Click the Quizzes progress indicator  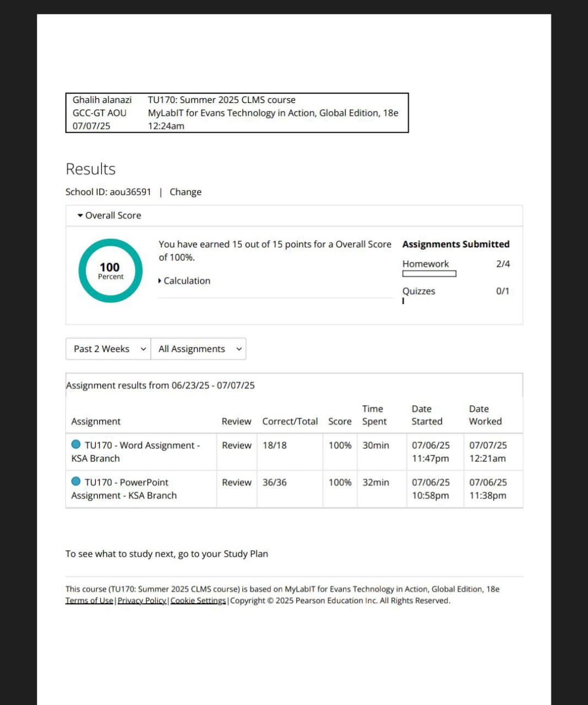click(x=404, y=301)
